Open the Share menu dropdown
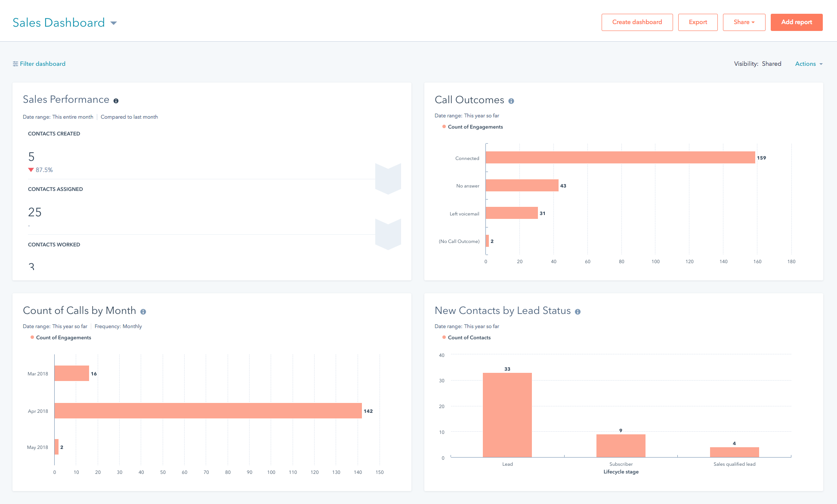Screen dimensions: 837x504 click(x=743, y=22)
